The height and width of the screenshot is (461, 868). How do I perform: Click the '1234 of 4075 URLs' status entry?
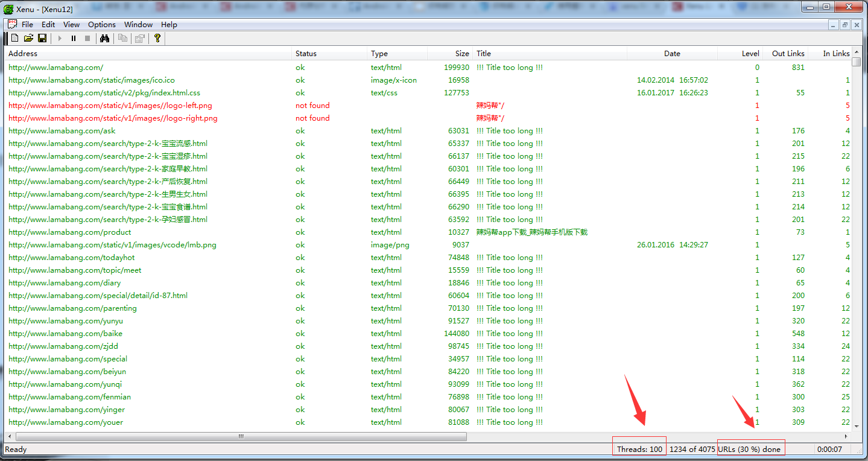(725, 450)
